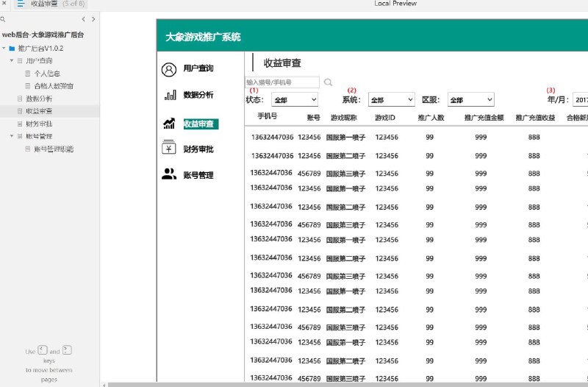Click the 用户查询 person icon in the menu
This screenshot has height=387, width=588.
pos(169,69)
